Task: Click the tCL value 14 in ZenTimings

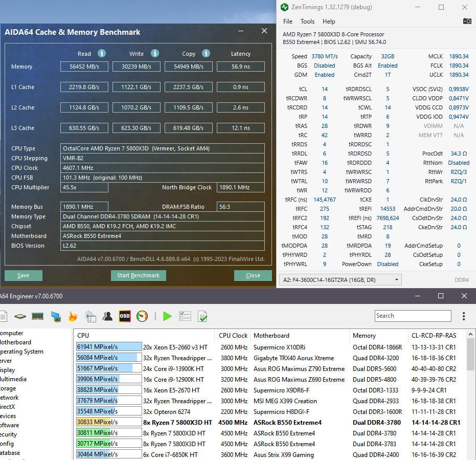Action: click(325, 89)
